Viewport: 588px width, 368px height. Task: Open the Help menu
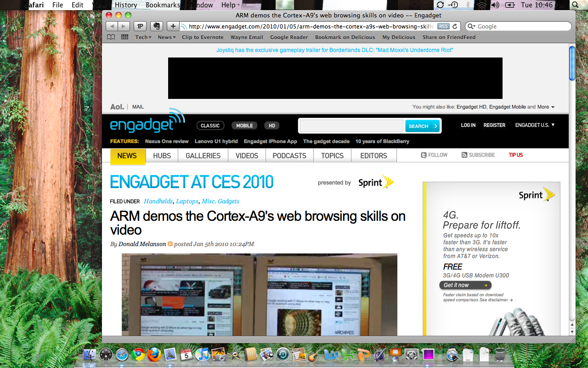[228, 5]
